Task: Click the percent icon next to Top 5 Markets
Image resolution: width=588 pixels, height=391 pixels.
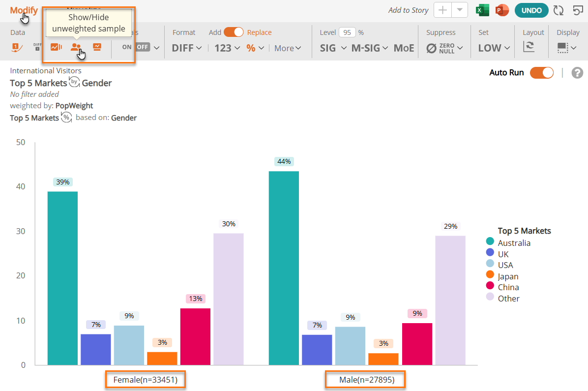Action: pos(66,117)
